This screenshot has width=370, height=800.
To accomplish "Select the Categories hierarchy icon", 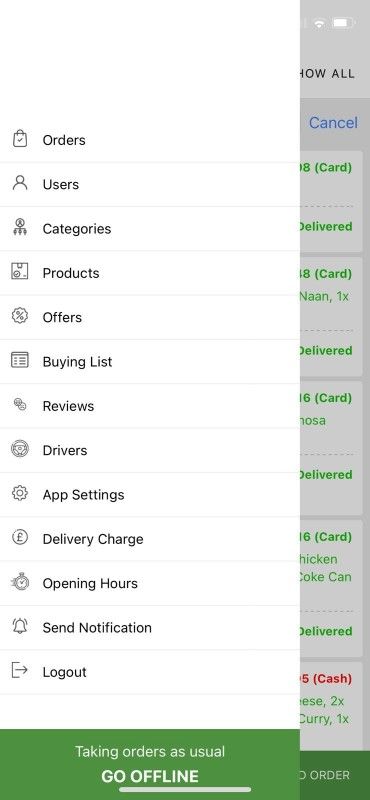I will pyautogui.click(x=20, y=228).
